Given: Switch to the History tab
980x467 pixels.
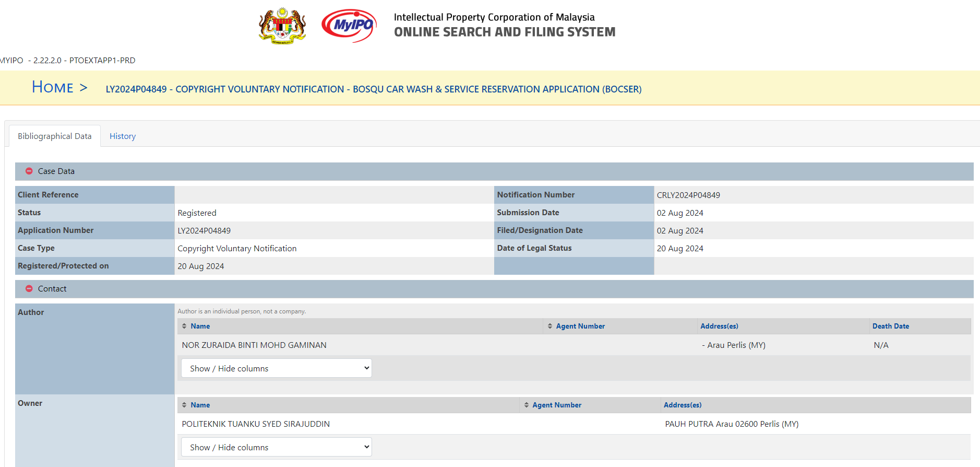Looking at the screenshot, I should pyautogui.click(x=123, y=136).
